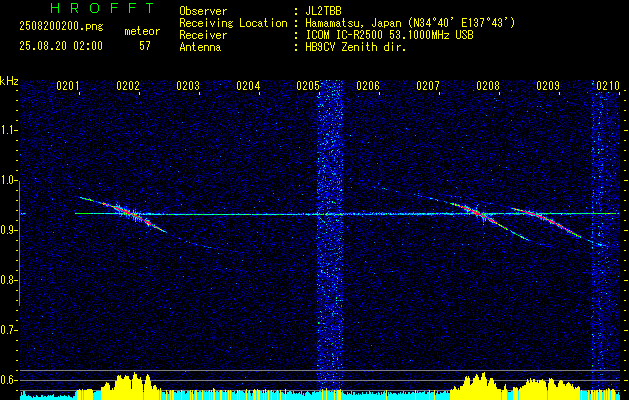Screen dimensions: 629x400
Task: Click the timestamp 25.08.20 02:00
Action: 61,46
